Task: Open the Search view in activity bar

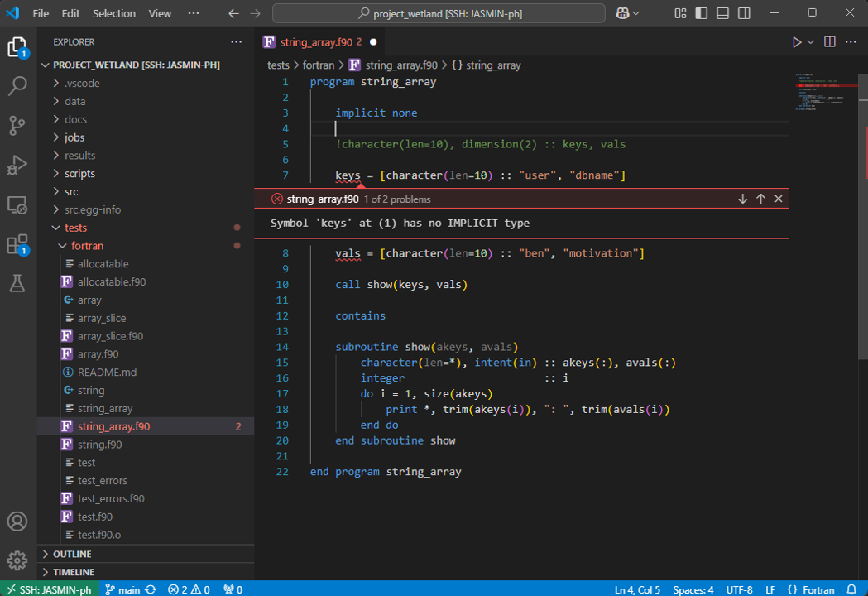Action: tap(17, 85)
